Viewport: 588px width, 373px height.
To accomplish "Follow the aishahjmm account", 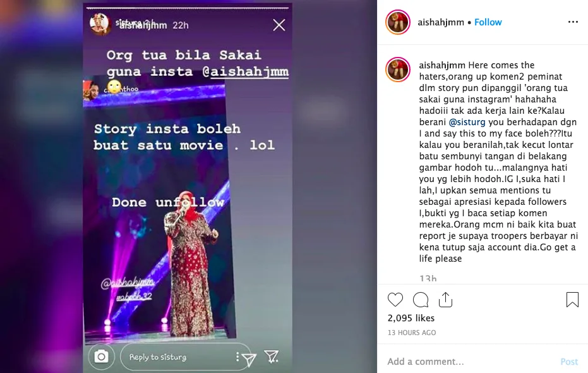I will tap(488, 22).
